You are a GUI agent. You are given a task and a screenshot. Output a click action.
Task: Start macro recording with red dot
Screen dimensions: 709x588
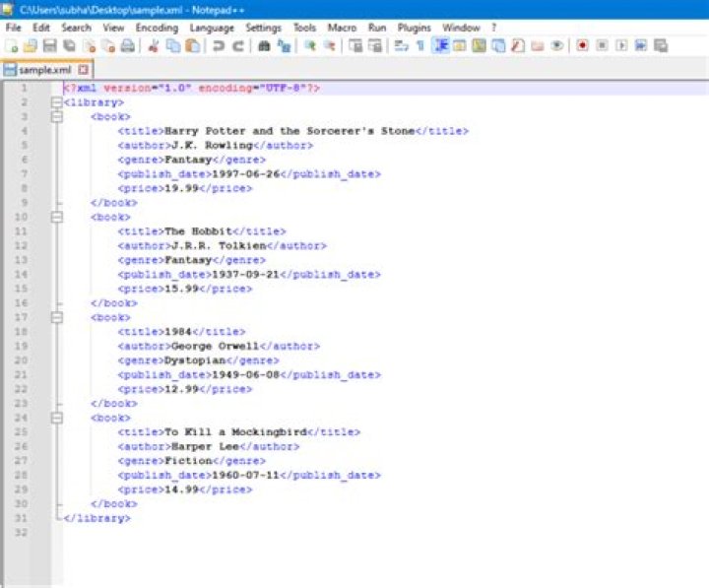coord(582,45)
